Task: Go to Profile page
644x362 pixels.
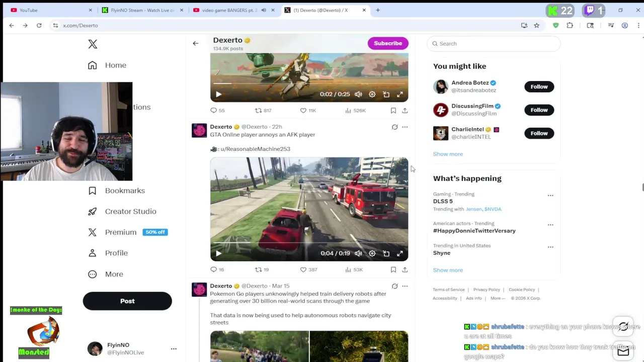Action: tap(108, 253)
